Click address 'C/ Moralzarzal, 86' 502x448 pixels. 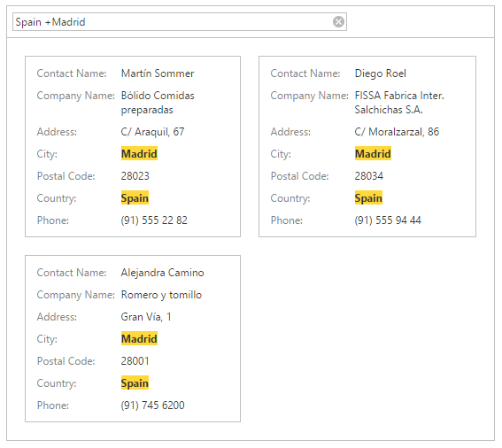[x=397, y=132]
